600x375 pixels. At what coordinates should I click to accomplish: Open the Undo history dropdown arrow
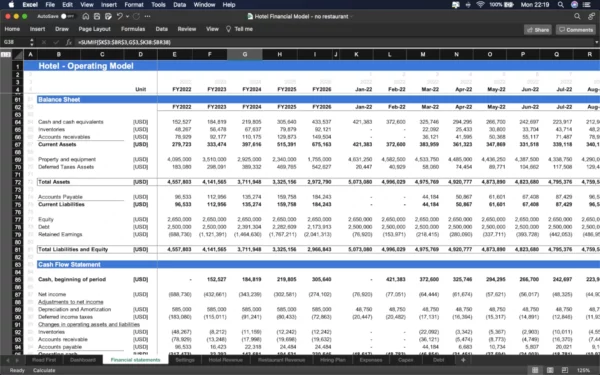click(x=127, y=16)
